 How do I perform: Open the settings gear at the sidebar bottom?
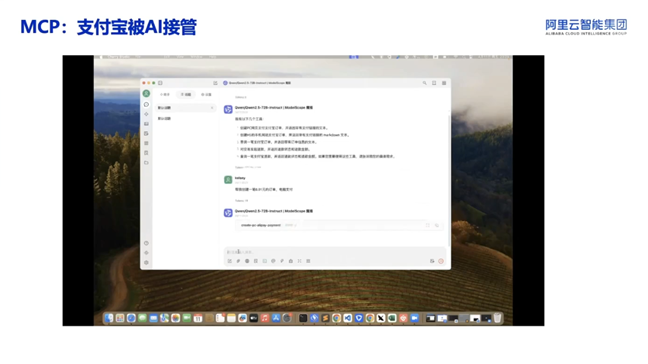(146, 262)
